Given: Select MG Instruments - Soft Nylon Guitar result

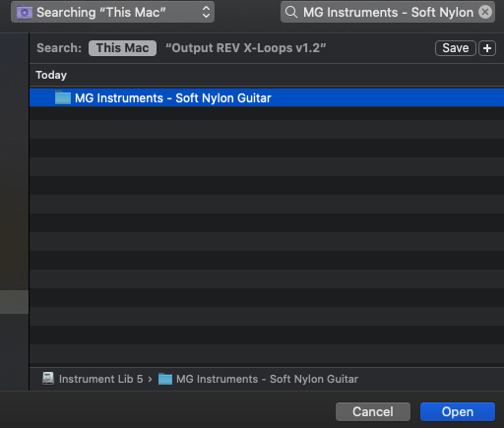Looking at the screenshot, I should pos(267,97).
